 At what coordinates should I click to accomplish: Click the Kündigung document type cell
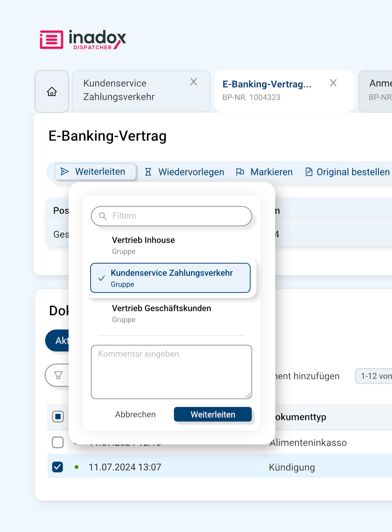pos(292,467)
